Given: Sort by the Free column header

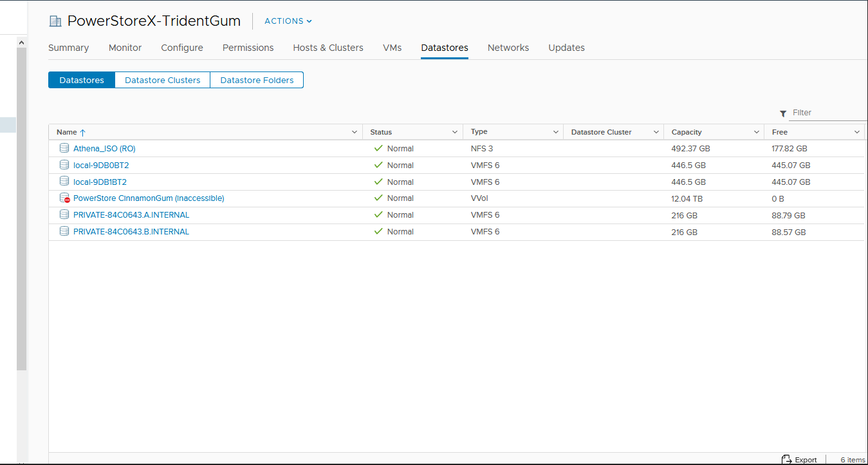Looking at the screenshot, I should [780, 132].
